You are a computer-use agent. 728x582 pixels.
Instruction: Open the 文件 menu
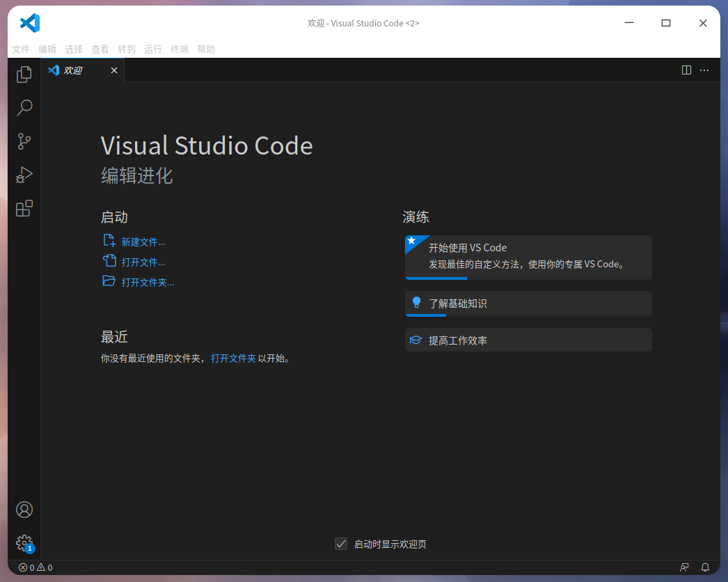point(21,49)
